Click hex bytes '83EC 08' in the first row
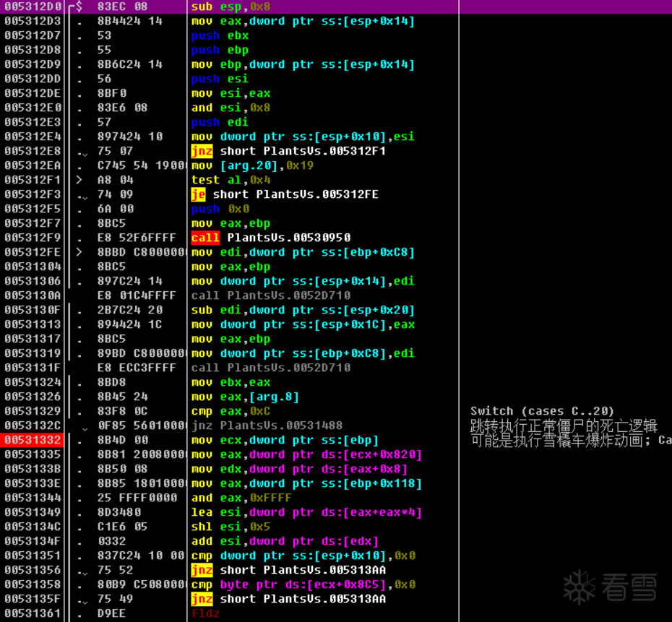The width and height of the screenshot is (672, 622). coord(122,7)
